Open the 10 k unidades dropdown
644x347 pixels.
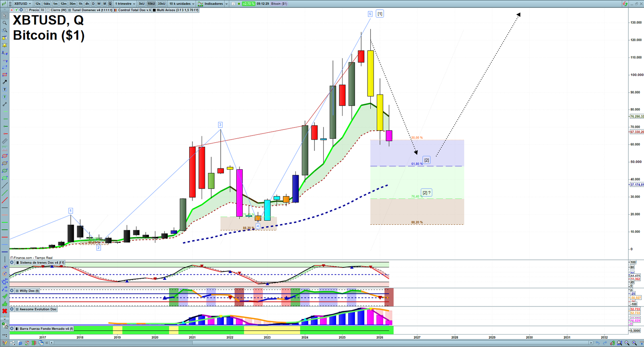pos(182,4)
